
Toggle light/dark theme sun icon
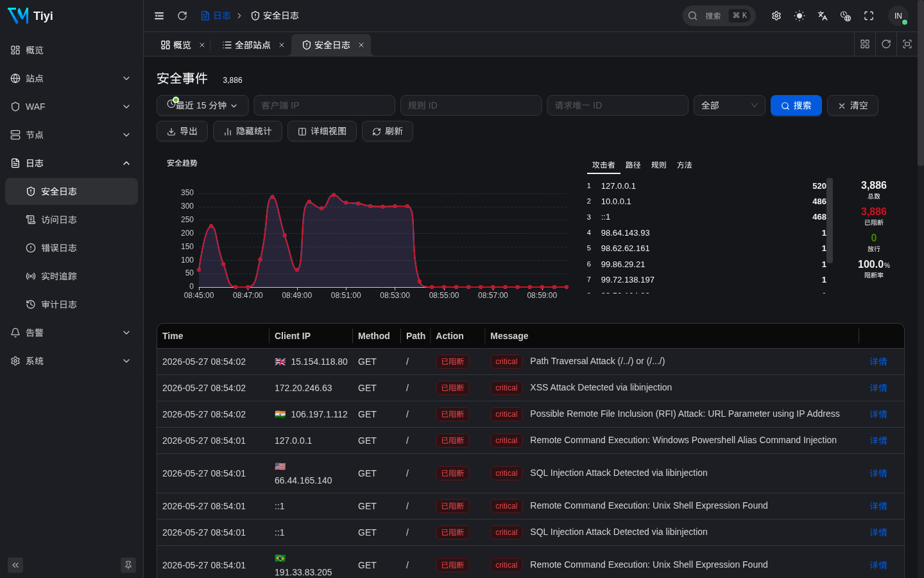pos(800,15)
